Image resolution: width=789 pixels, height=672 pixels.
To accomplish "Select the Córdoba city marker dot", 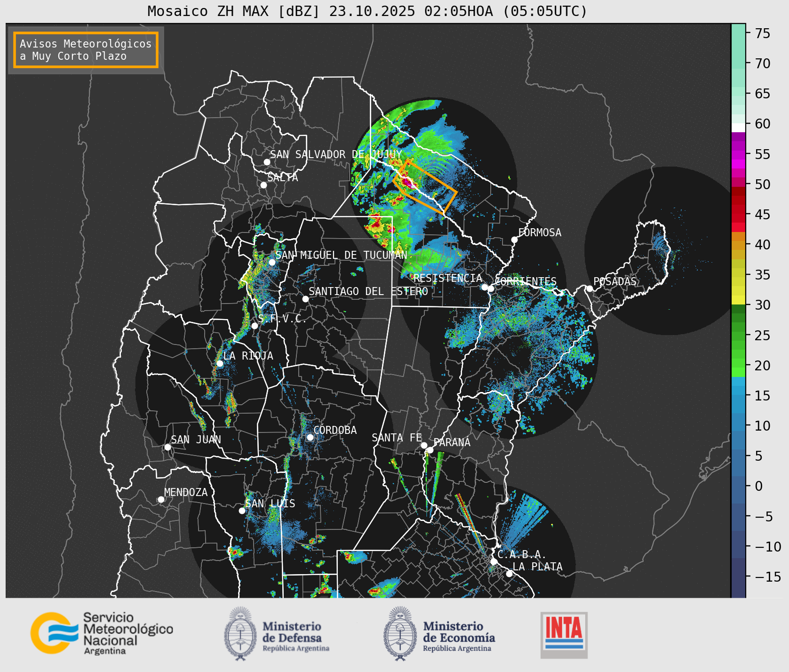I will pyautogui.click(x=310, y=437).
